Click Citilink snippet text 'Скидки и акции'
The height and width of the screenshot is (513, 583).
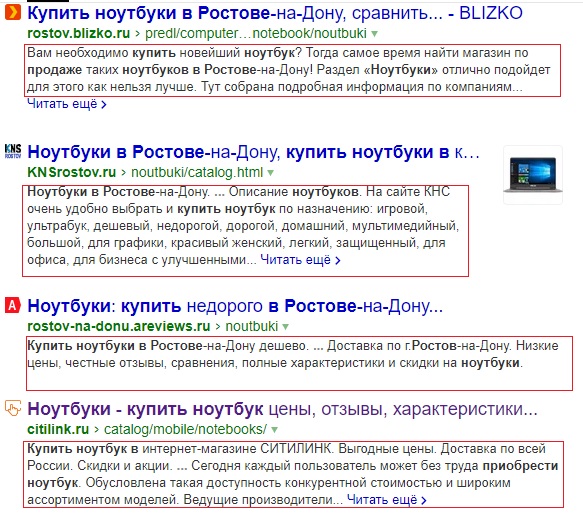tap(125, 465)
